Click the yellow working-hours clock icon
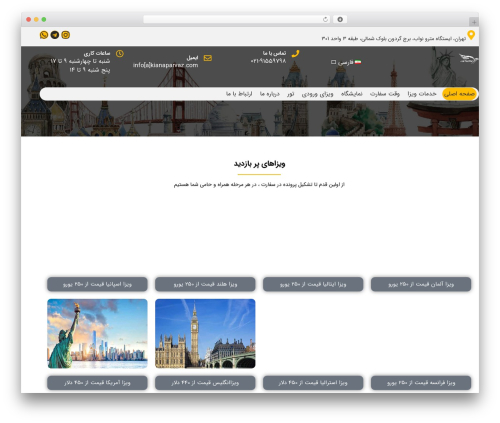This screenshot has width=500, height=423. [x=120, y=53]
